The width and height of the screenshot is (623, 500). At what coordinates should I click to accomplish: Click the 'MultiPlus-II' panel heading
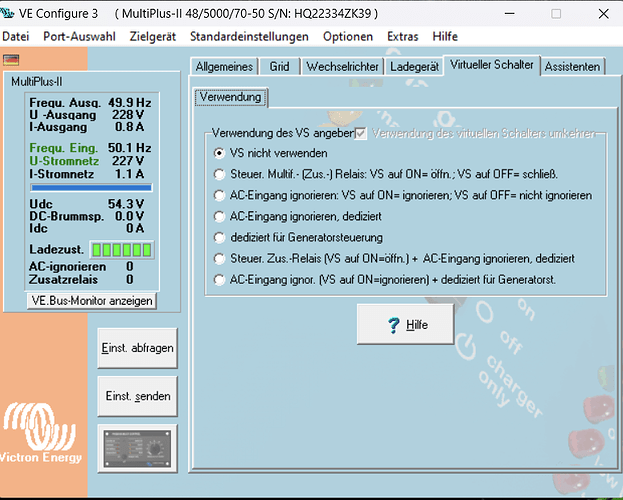[x=37, y=82]
